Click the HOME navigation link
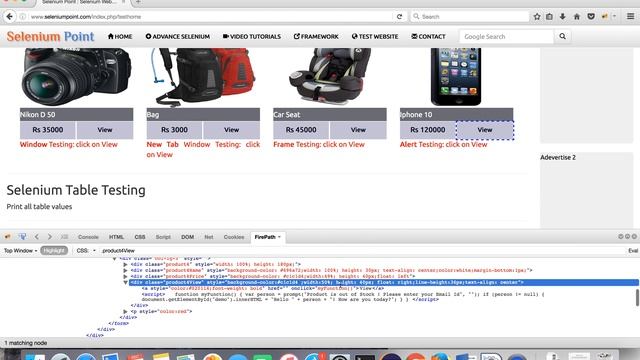 point(120,36)
